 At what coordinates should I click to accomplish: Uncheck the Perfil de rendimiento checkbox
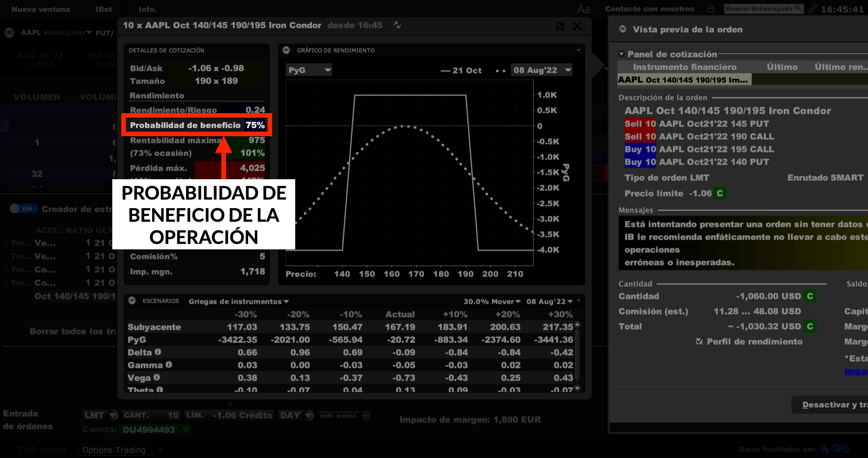pos(700,341)
